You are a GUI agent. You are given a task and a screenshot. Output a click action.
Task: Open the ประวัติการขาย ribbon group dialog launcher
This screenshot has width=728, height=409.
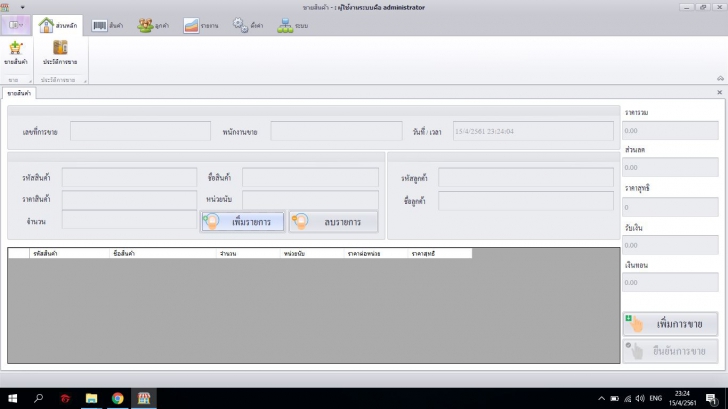pyautogui.click(x=85, y=81)
